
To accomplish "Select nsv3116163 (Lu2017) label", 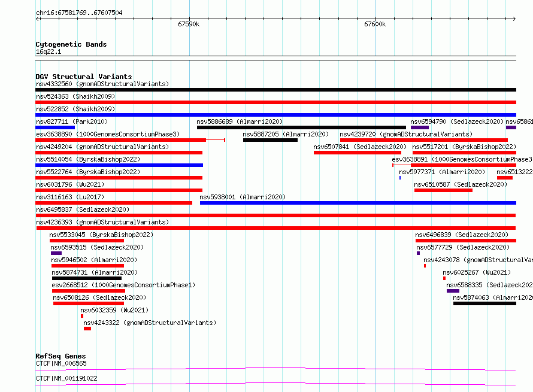I will [x=70, y=197].
